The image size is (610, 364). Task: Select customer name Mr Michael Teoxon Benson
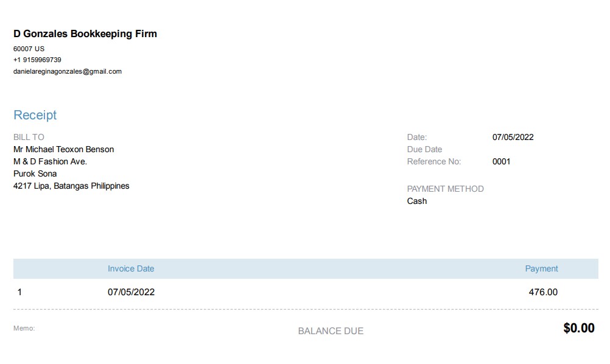tap(63, 149)
